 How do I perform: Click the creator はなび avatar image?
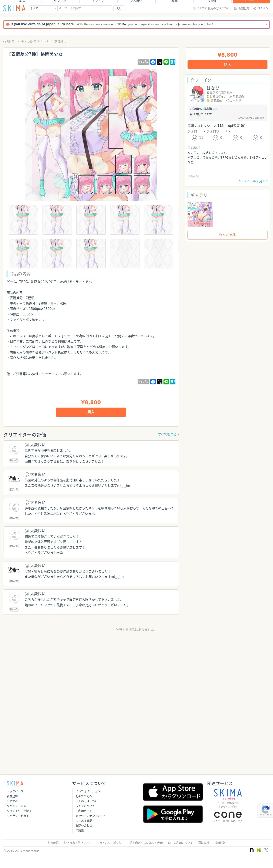197,94
